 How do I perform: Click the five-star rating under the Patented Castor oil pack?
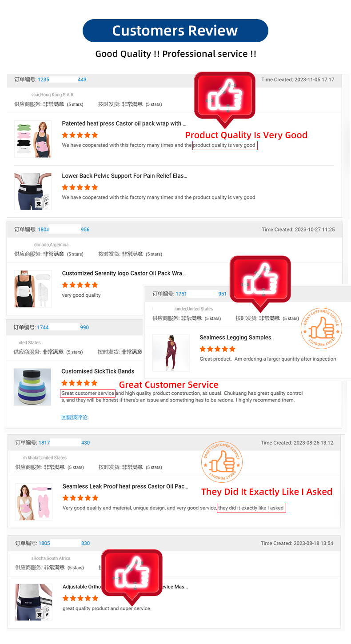[80, 135]
